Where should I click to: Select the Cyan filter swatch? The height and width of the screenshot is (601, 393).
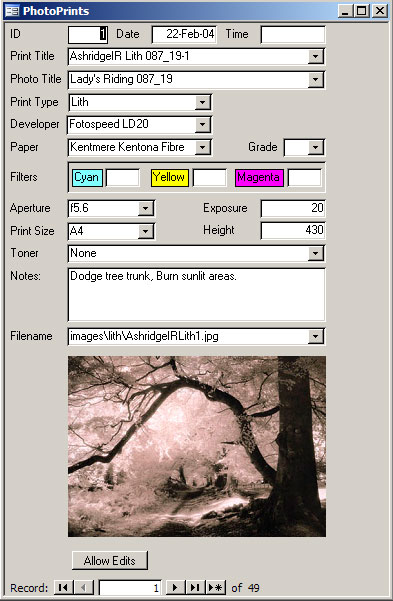coord(87,177)
